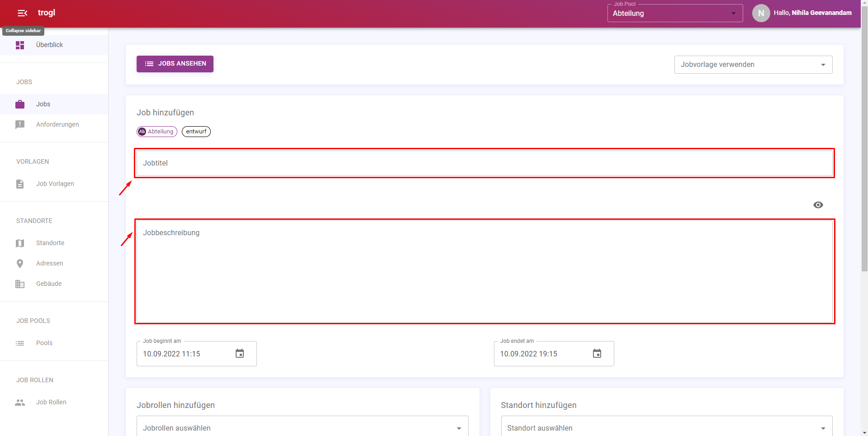Click the Job Rollen people icon
868x436 pixels.
click(20, 403)
